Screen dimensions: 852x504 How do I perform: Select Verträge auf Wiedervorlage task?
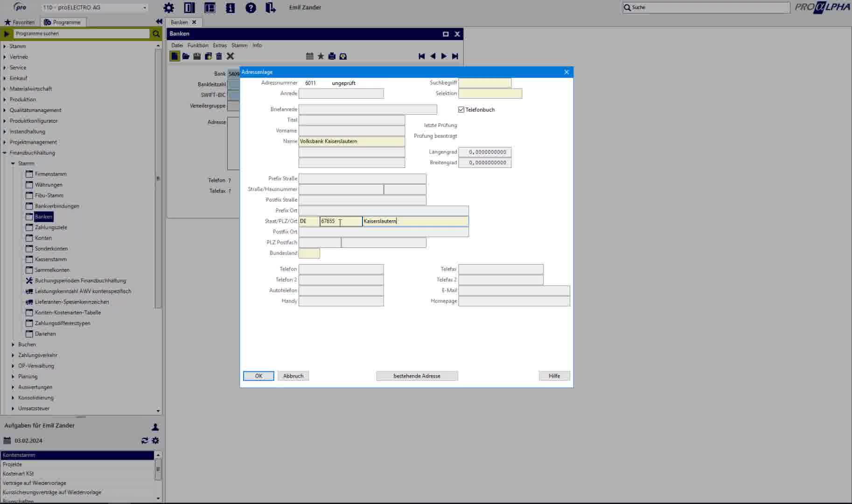click(x=77, y=483)
